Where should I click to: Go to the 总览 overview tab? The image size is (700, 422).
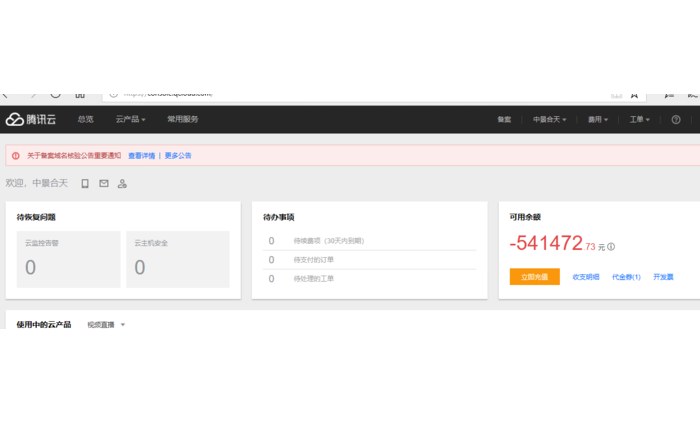pos(85,119)
